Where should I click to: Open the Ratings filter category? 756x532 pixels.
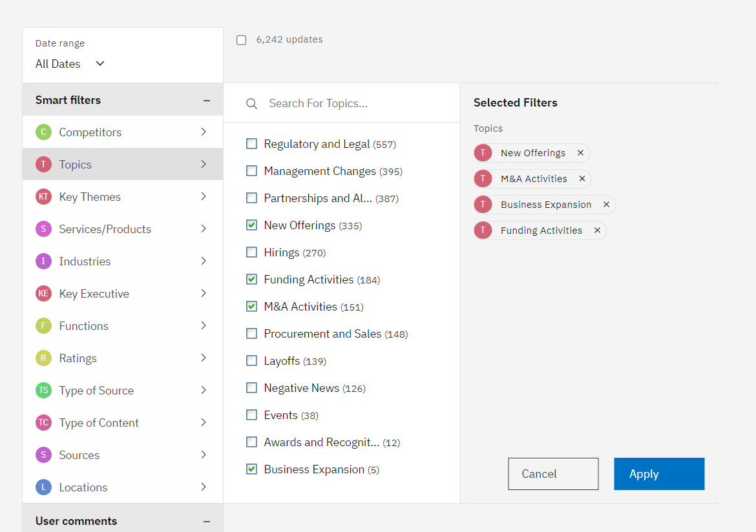(x=123, y=358)
